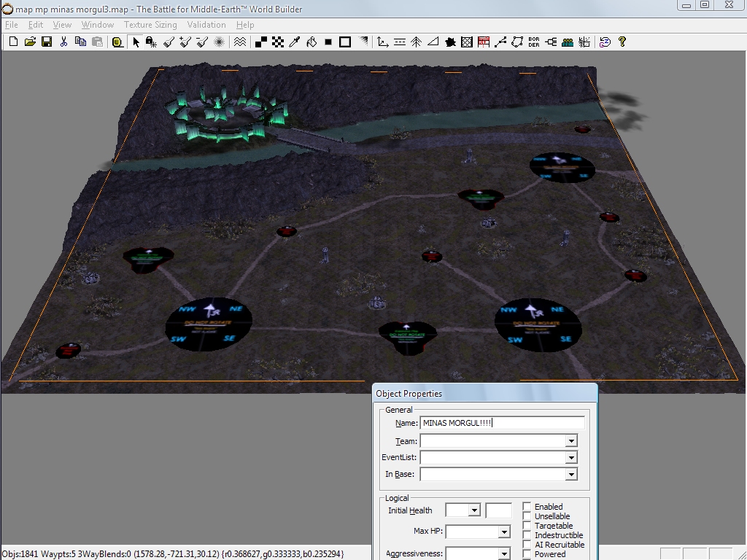This screenshot has width=747, height=560.
Task: Open the View menu
Action: (x=62, y=25)
